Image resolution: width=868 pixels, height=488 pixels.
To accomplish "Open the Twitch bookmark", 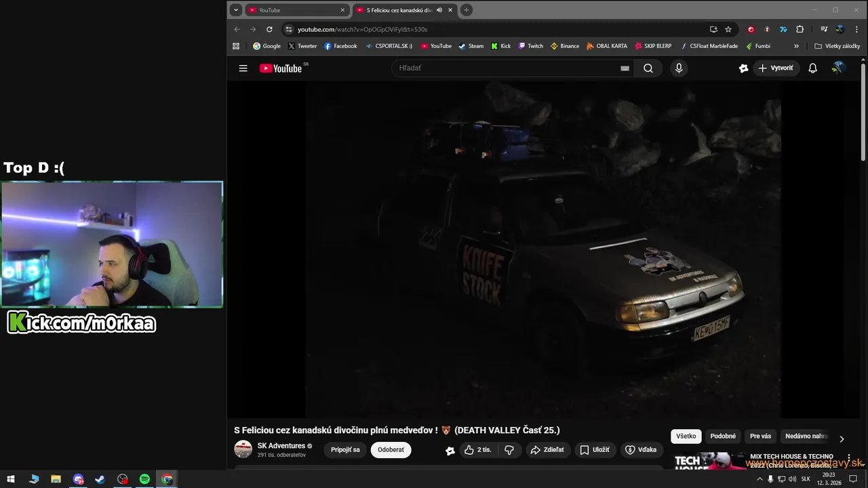I will click(531, 46).
